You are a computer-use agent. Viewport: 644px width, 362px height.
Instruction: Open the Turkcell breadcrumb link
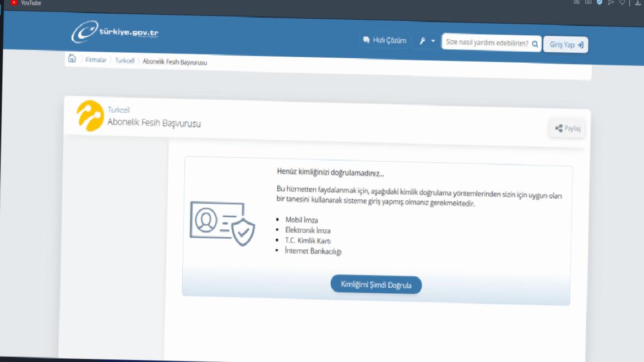tap(124, 61)
